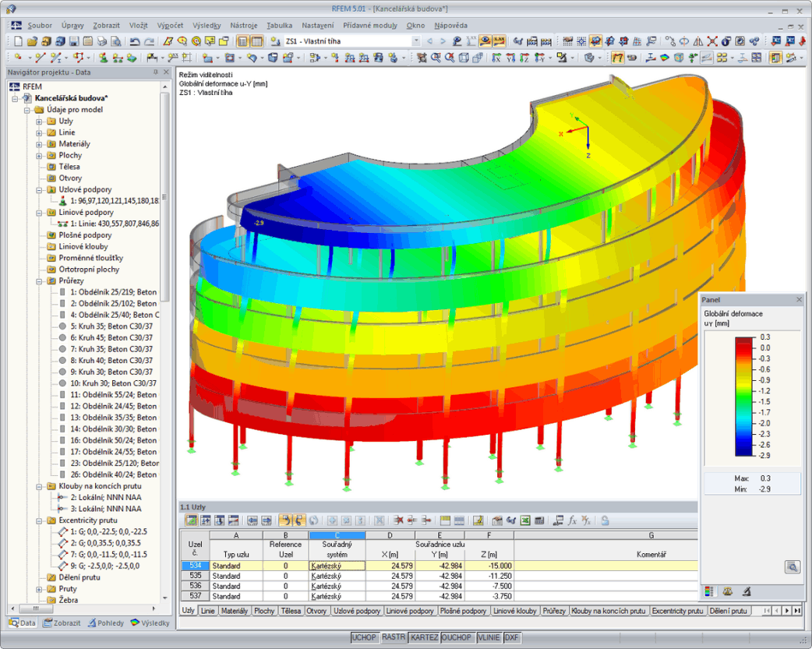The height and width of the screenshot is (649, 812).
Task: Expand the Uzly tree node
Action: (39, 122)
